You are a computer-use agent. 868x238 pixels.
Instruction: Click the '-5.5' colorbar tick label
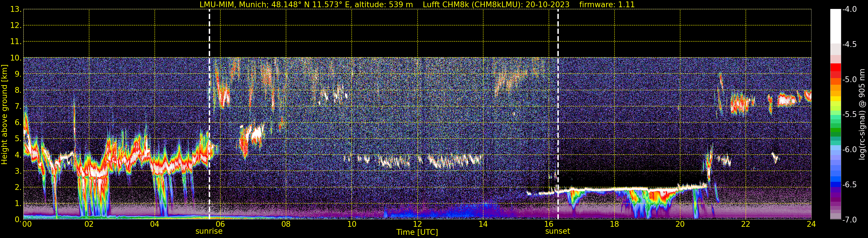click(x=849, y=115)
